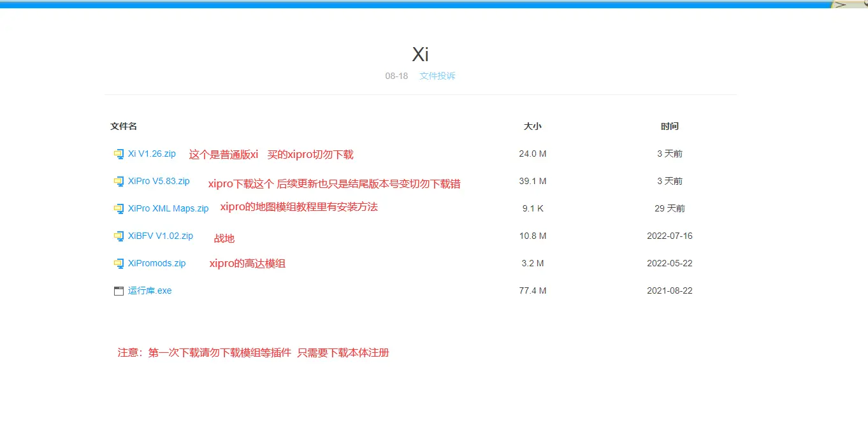The height and width of the screenshot is (444, 868).
Task: Click the 时间 column header
Action: 670,126
